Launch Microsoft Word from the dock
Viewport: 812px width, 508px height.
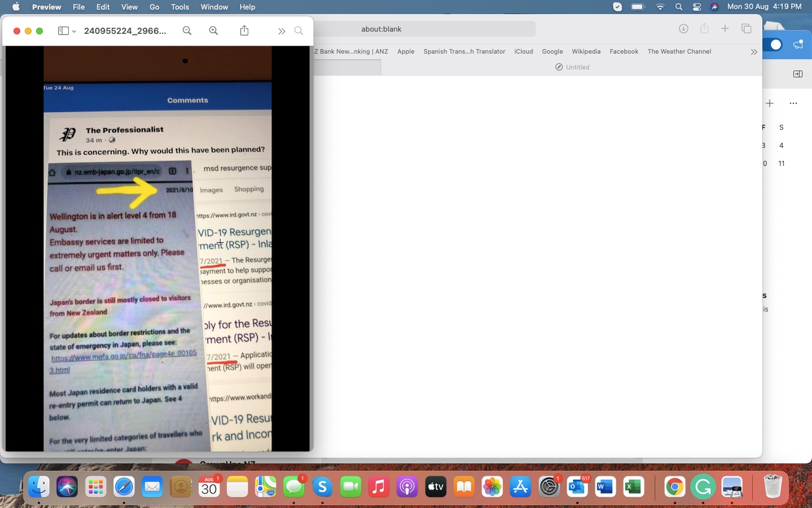(605, 487)
